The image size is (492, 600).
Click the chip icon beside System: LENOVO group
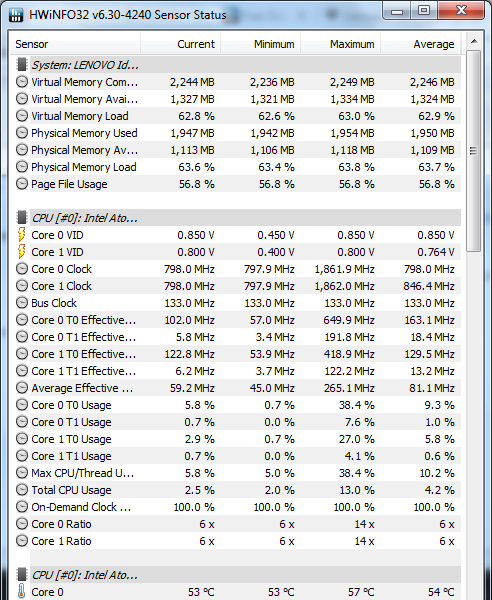[22, 65]
